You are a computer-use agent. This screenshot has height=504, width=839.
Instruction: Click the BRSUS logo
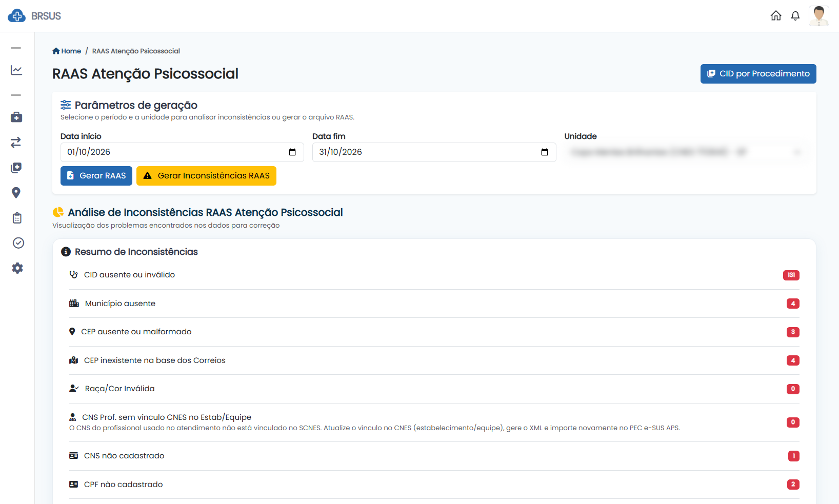[x=34, y=16]
